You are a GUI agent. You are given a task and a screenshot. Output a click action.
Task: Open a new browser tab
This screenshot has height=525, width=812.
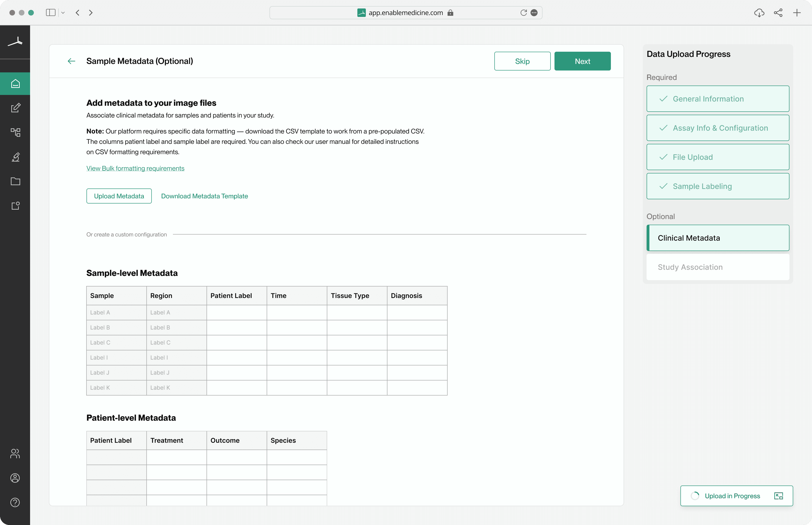(x=797, y=13)
